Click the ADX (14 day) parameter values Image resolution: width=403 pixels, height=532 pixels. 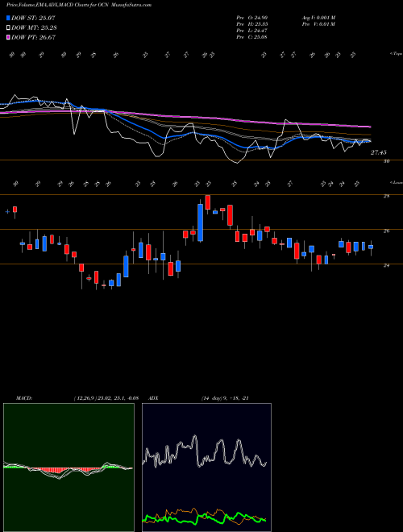(x=225, y=398)
